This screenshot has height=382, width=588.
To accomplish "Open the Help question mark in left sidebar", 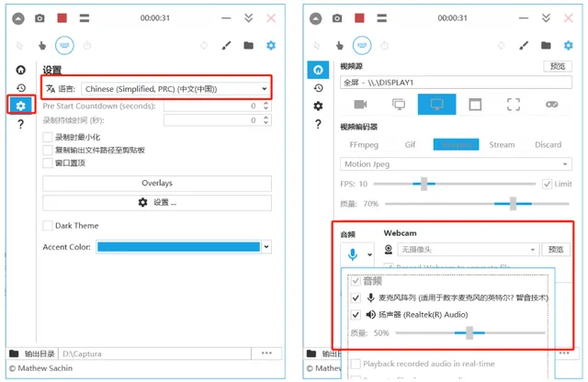I will pos(20,124).
